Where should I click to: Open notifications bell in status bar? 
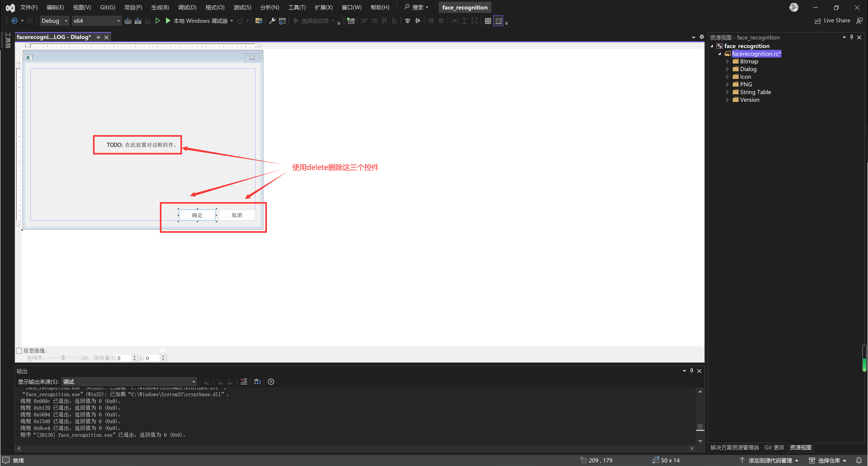coord(859,460)
